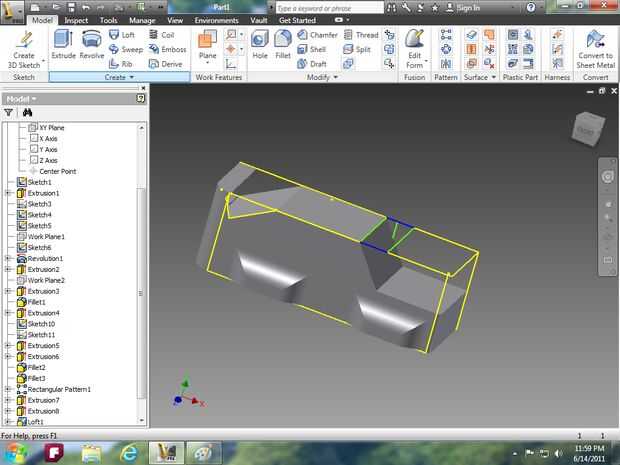Open the Edit Form tool
Viewport: 620px width, 465px height.
[x=414, y=49]
